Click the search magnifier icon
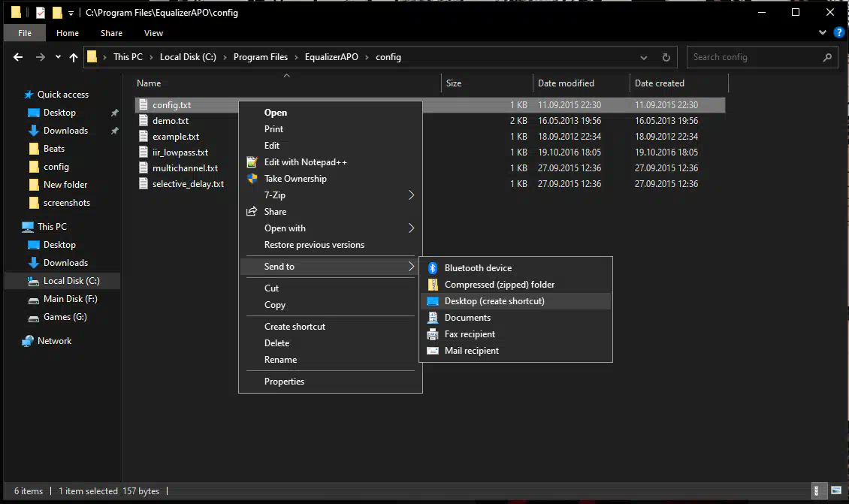This screenshot has height=504, width=849. (827, 57)
